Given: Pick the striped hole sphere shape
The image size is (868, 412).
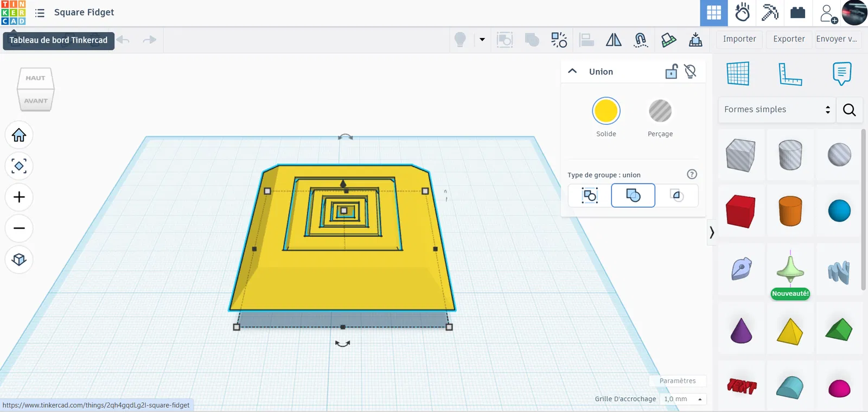Looking at the screenshot, I should pyautogui.click(x=839, y=155).
